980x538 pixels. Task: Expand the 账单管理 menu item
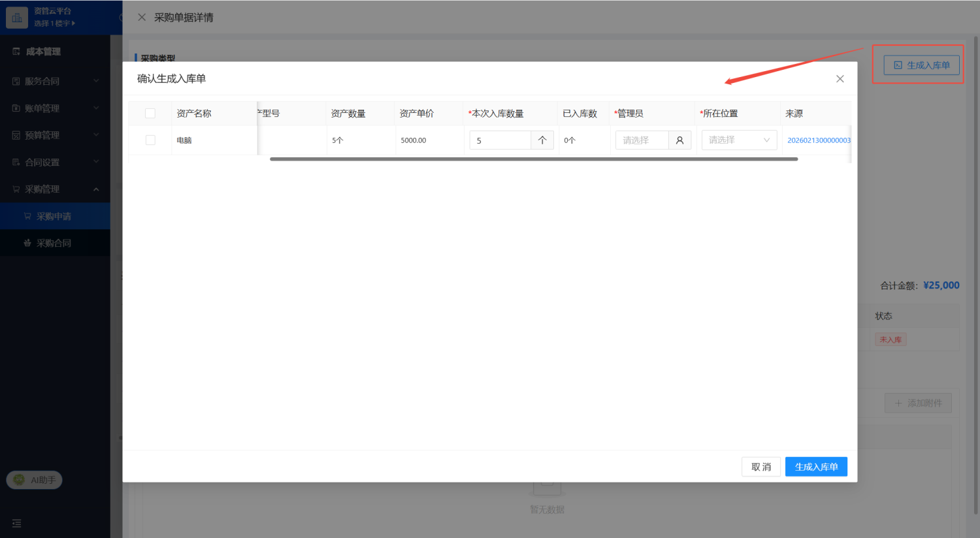pyautogui.click(x=55, y=108)
